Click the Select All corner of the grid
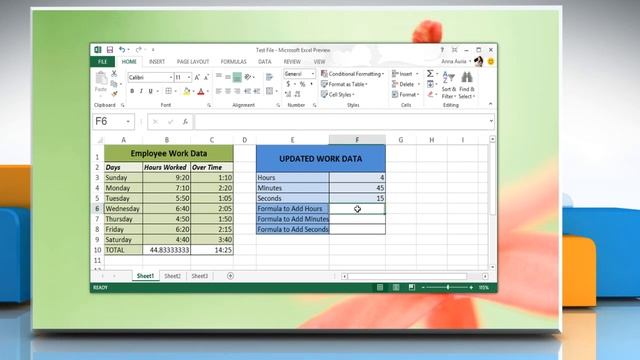Image resolution: width=640 pixels, height=360 pixels. click(99, 140)
